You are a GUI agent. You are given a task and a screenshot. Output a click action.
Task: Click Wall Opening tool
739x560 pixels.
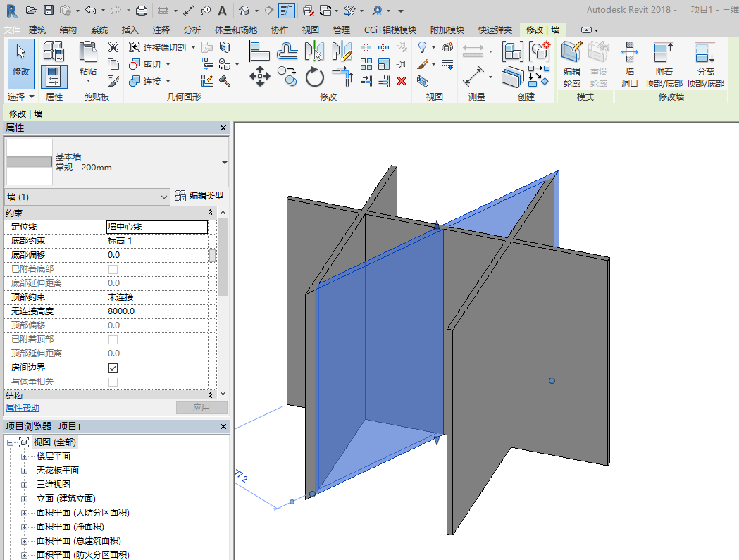629,64
